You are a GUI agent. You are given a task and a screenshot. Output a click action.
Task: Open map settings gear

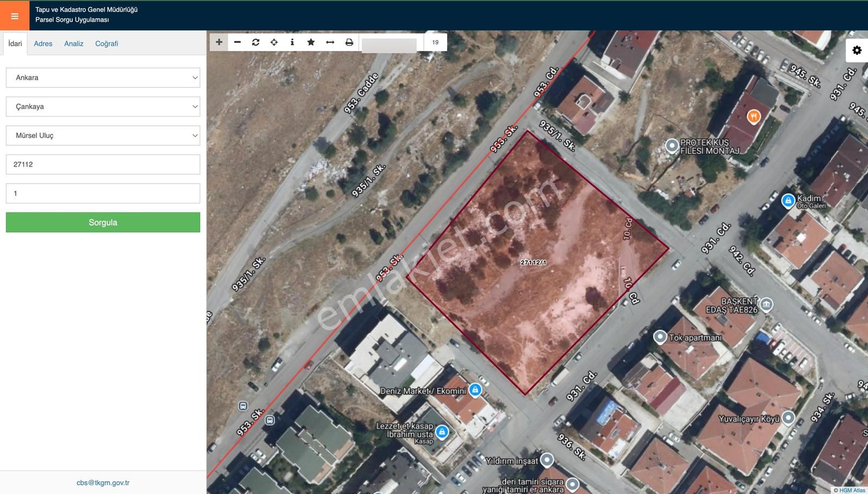pyautogui.click(x=857, y=50)
